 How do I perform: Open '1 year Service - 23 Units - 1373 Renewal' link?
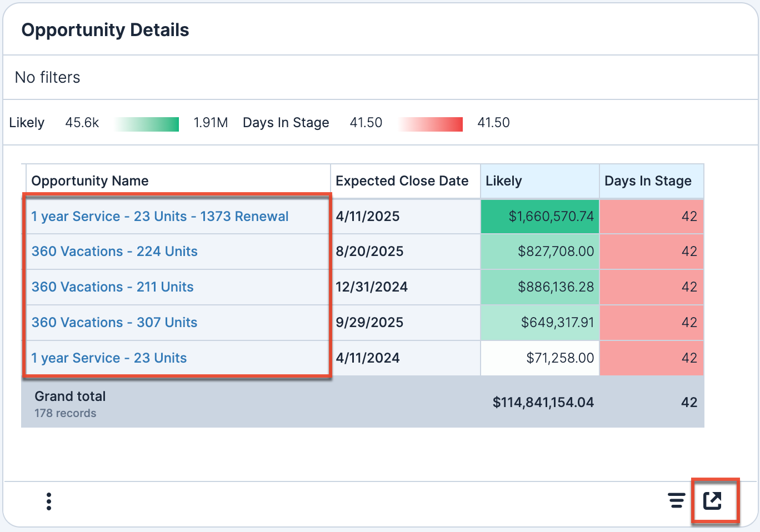(160, 217)
